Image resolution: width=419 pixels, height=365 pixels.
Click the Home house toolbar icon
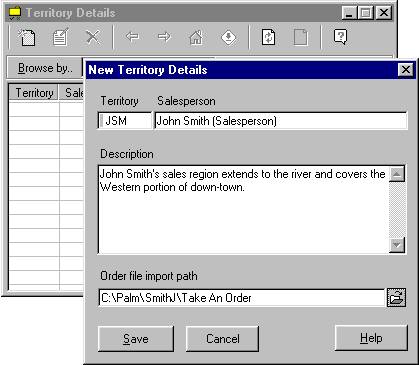pyautogui.click(x=196, y=37)
